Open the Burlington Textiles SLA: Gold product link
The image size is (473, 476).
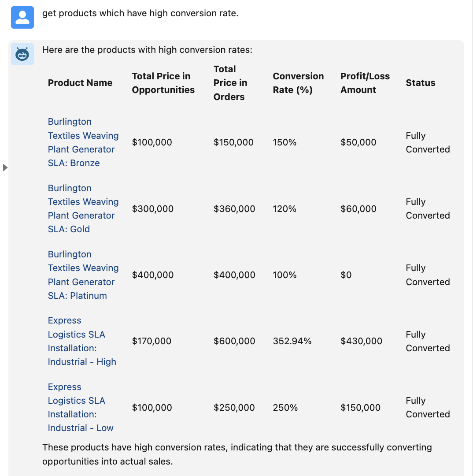click(x=83, y=208)
